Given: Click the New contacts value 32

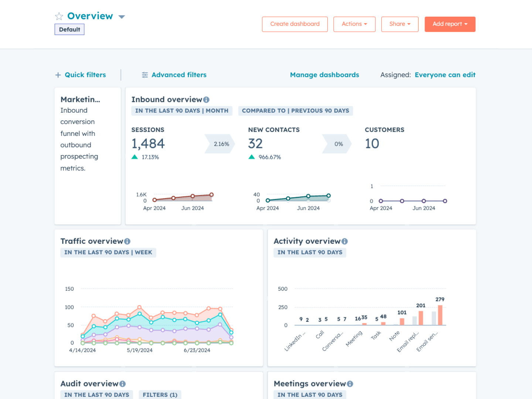Looking at the screenshot, I should pos(255,144).
